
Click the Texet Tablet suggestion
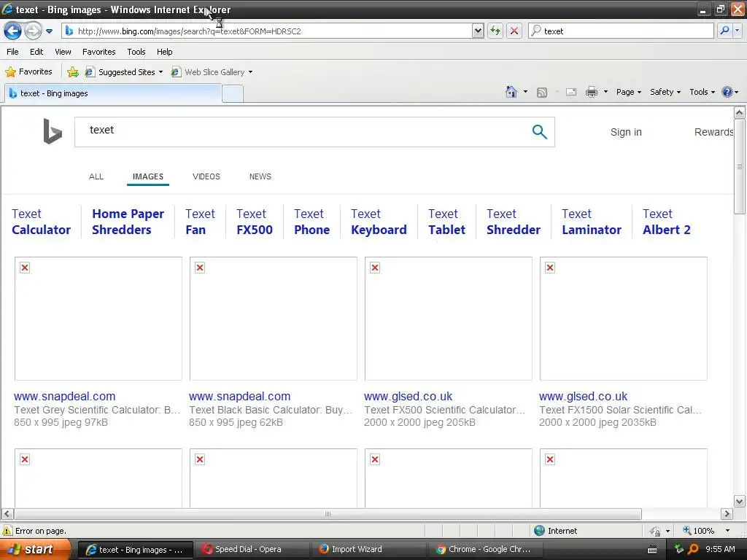[x=446, y=222]
